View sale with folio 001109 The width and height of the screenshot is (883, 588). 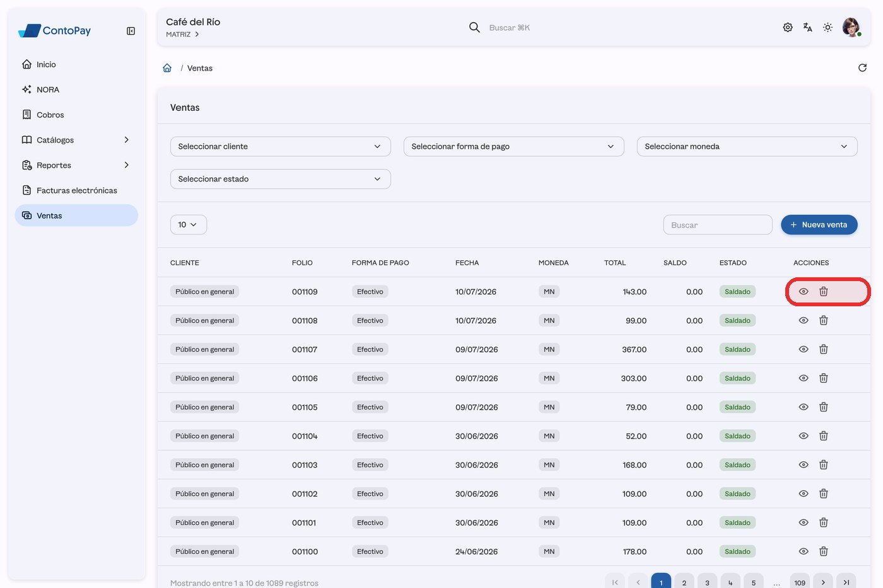click(804, 292)
